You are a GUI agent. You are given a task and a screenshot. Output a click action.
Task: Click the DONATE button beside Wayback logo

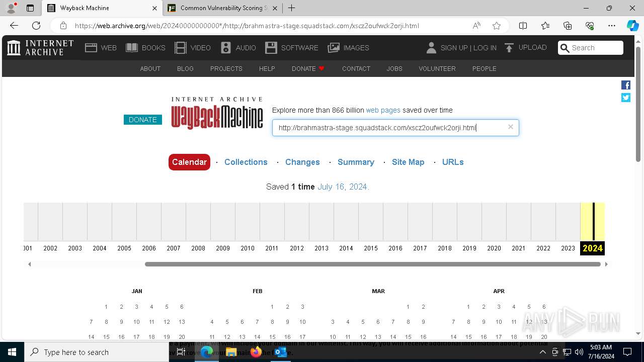tap(143, 120)
